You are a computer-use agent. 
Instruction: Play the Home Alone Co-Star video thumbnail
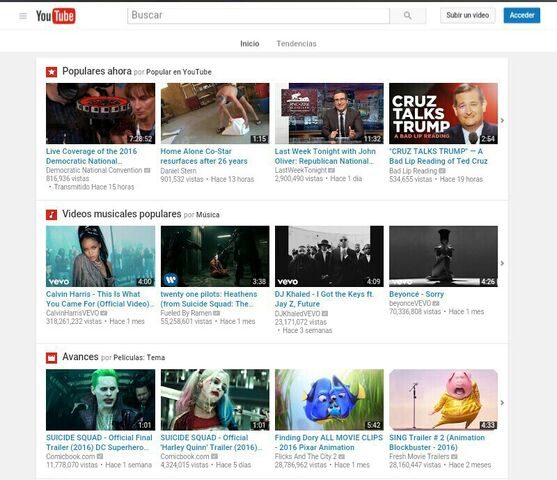click(x=215, y=114)
